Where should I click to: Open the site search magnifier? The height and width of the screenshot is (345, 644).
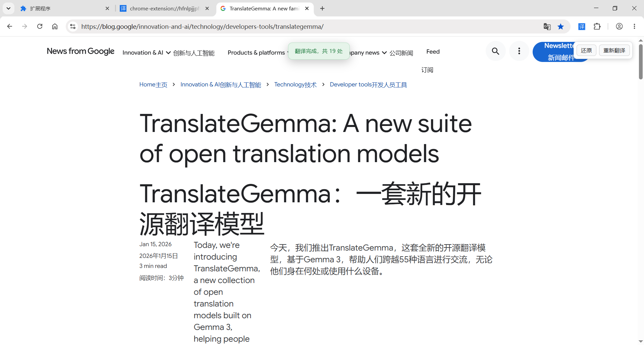495,51
